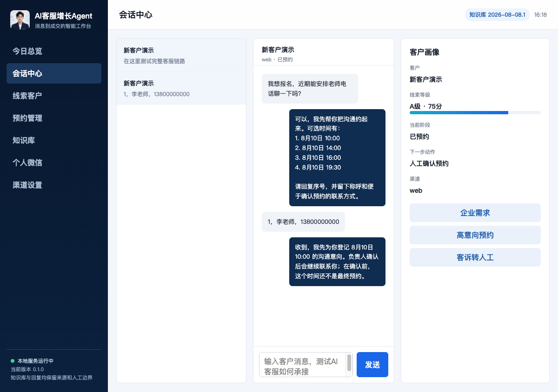Click the green 本地服务运行中 status dot
Viewport: 558px width, 392px height.
[13, 361]
